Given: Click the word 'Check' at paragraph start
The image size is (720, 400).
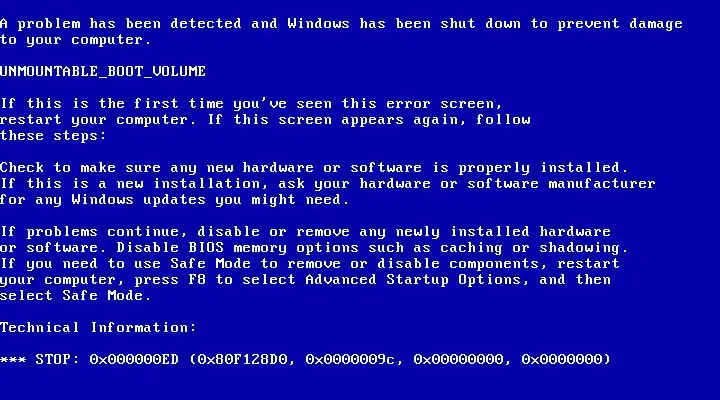Looking at the screenshot, I should tap(22, 168).
